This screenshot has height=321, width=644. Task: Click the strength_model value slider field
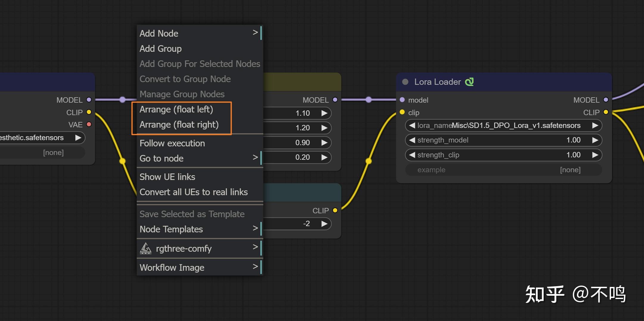[503, 140]
